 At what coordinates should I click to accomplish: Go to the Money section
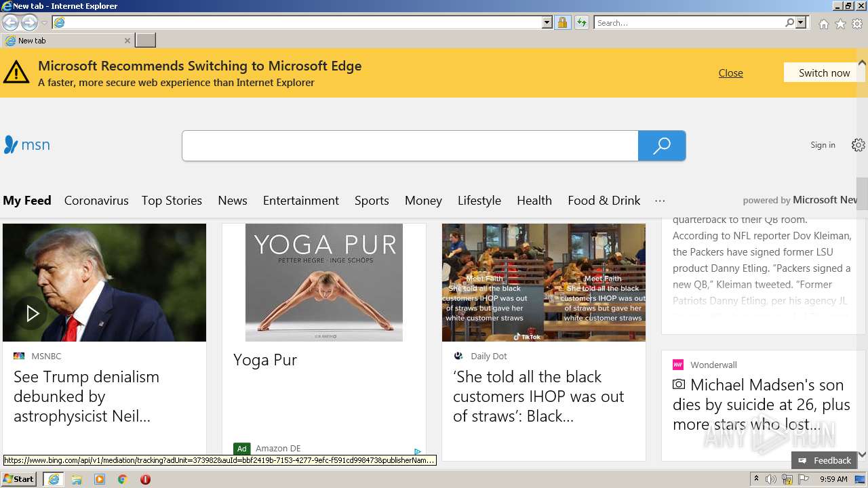(x=423, y=201)
